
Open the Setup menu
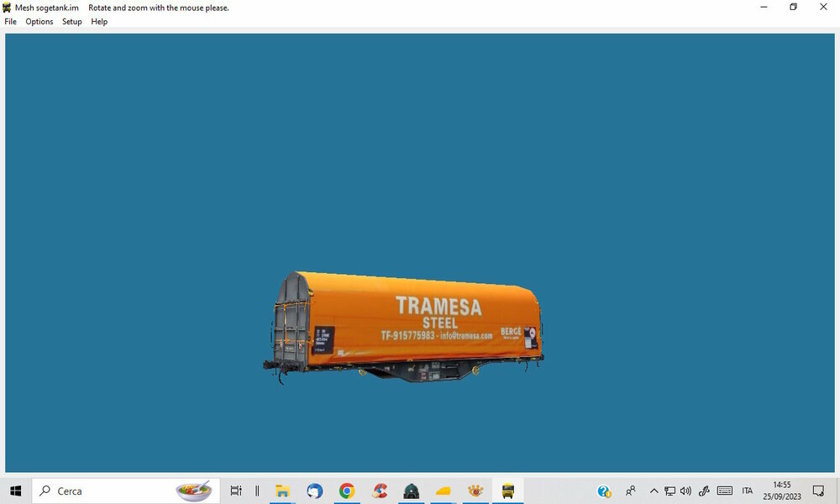[x=71, y=22]
